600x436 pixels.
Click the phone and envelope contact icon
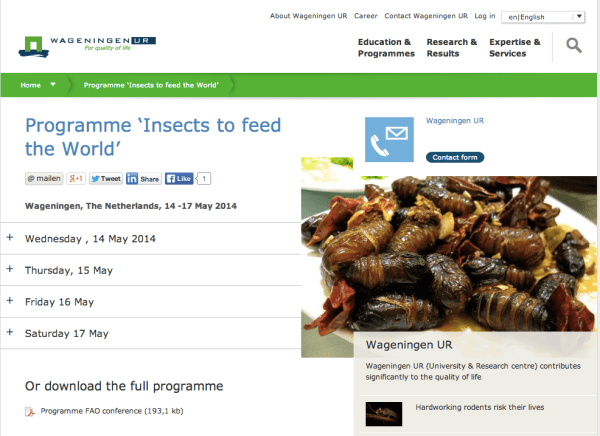389,140
